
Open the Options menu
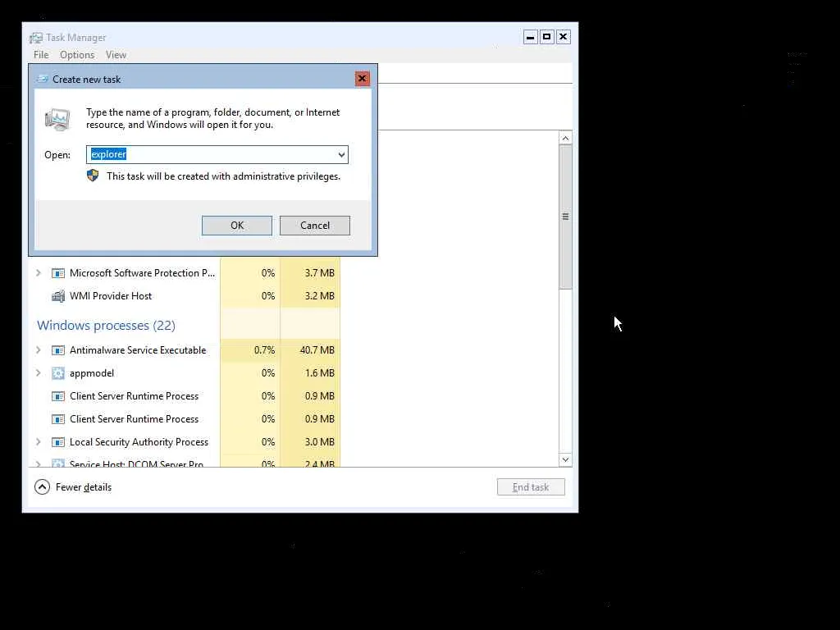tap(77, 55)
